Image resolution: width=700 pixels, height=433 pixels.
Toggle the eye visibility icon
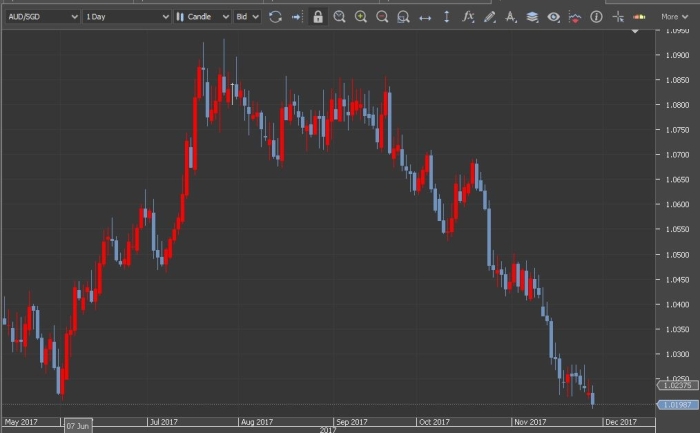point(554,17)
